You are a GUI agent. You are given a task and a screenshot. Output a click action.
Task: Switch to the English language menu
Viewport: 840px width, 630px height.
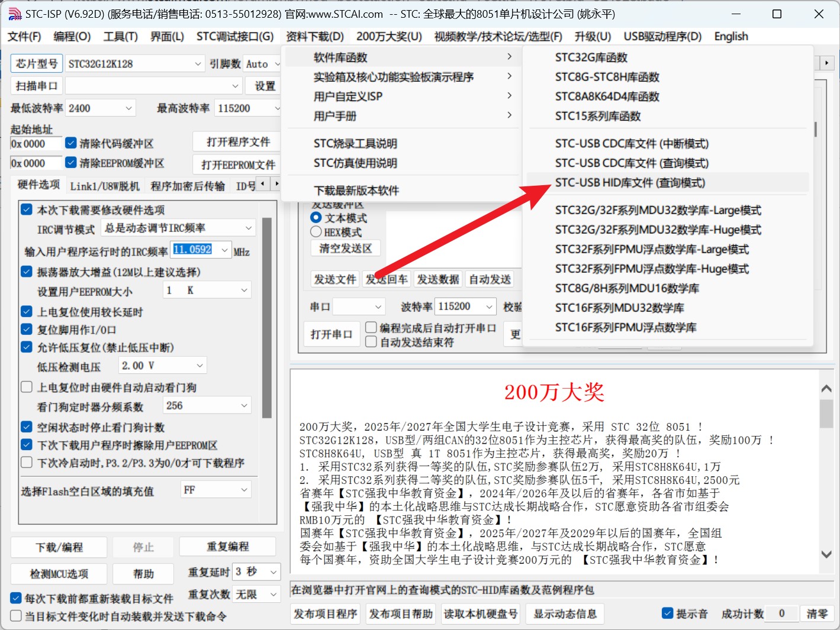coord(731,36)
